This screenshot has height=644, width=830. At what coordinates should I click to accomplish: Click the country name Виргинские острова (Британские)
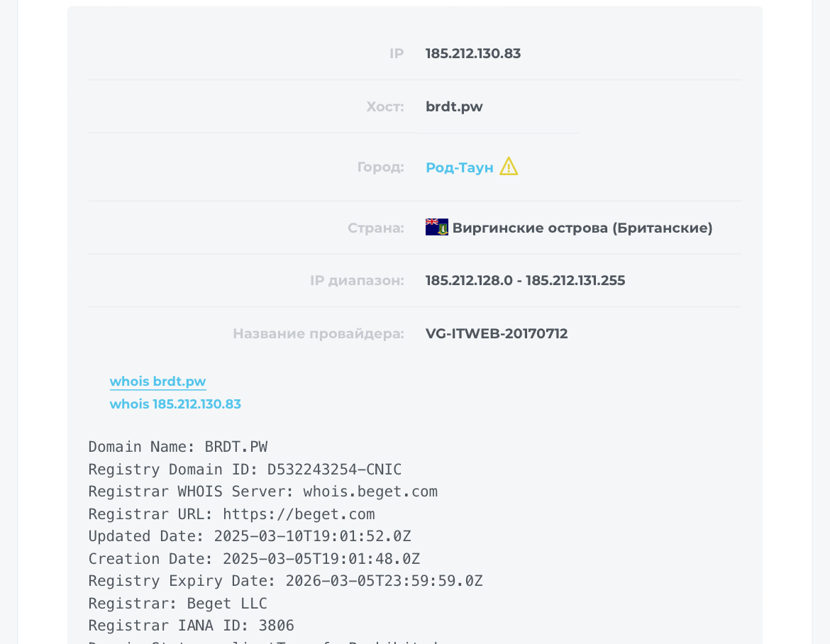(x=582, y=228)
